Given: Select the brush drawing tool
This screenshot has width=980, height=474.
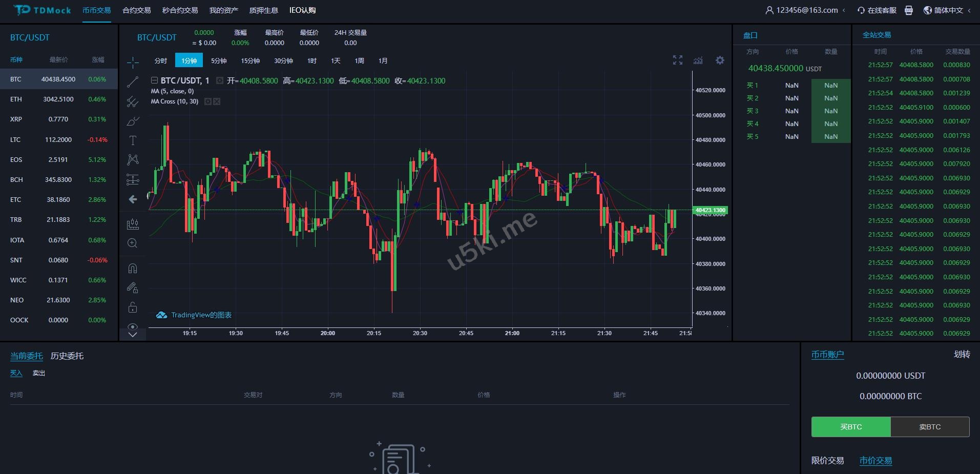Looking at the screenshot, I should [133, 121].
